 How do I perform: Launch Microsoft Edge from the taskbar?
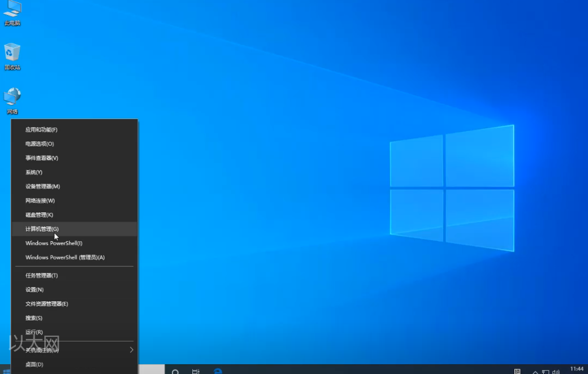[x=218, y=371]
